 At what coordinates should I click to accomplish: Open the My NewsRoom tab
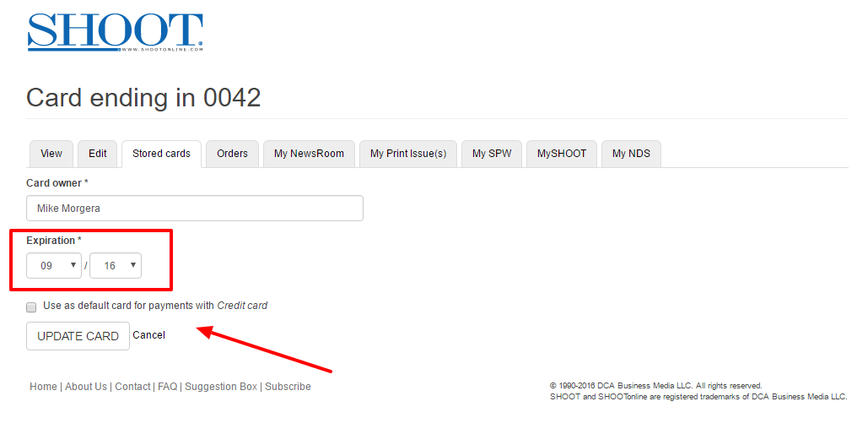pos(309,154)
